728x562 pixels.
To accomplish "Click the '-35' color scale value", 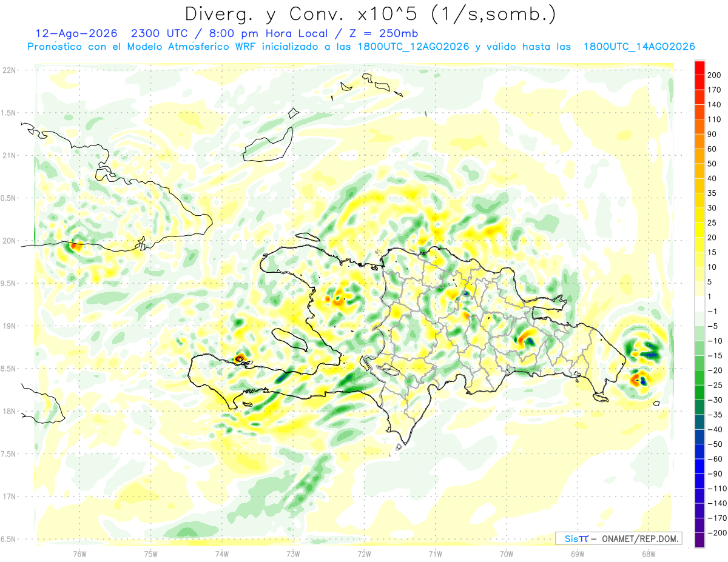I will point(714,415).
